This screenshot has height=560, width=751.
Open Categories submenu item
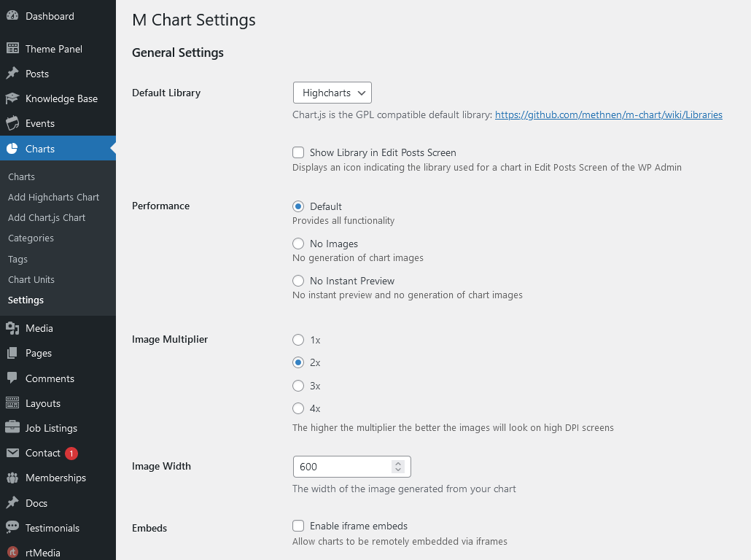[x=31, y=238]
